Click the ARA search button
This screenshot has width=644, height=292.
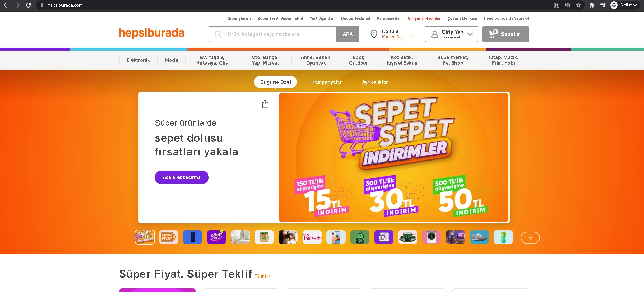point(348,34)
